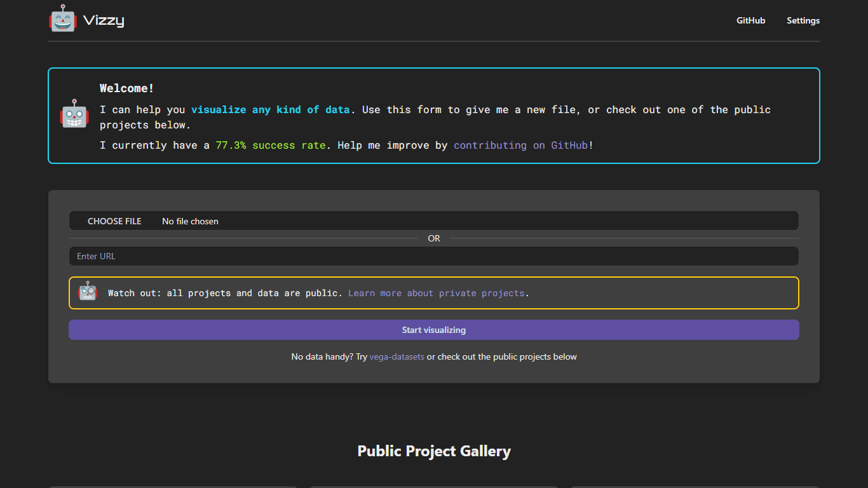The height and width of the screenshot is (488, 868).
Task: Click 'check out the public projects below' text
Action: [507, 356]
